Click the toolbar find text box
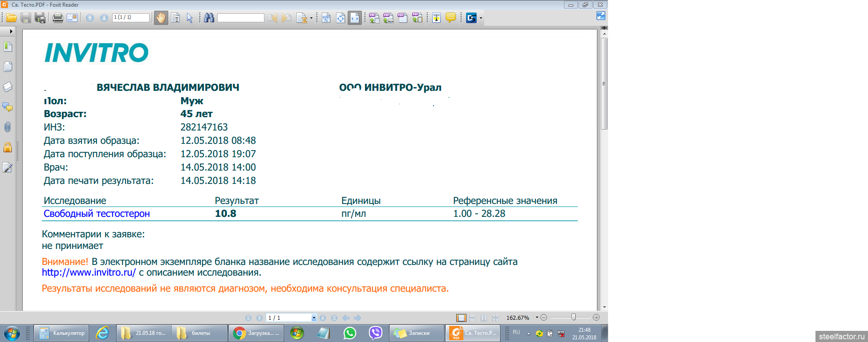Viewport: 868px width, 342px height. 240,18
